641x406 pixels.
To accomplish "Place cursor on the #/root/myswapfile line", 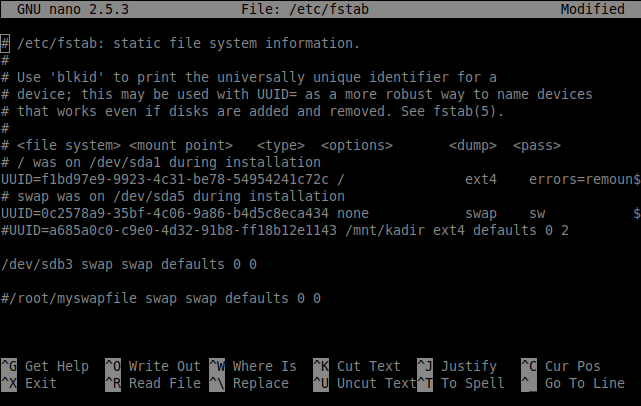I will point(161,298).
